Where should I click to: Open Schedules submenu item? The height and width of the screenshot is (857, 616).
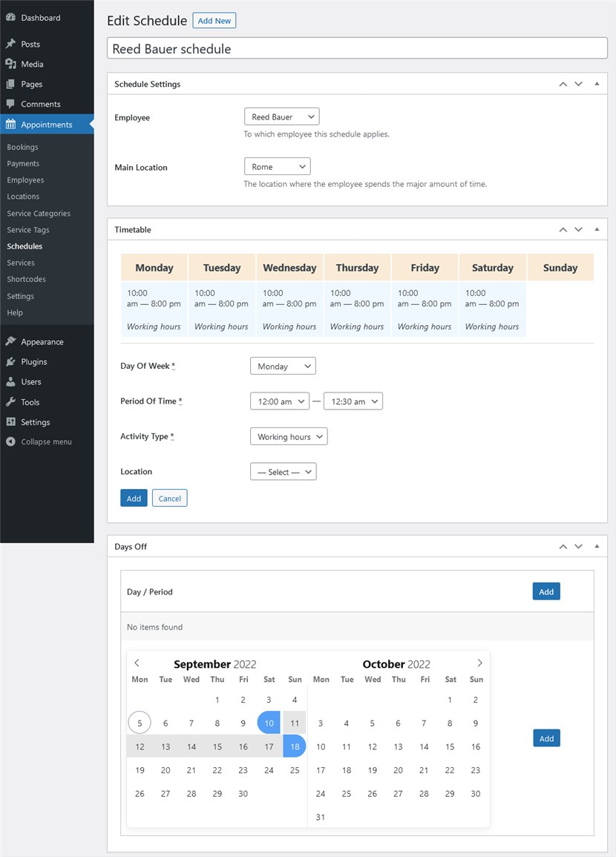coord(24,246)
